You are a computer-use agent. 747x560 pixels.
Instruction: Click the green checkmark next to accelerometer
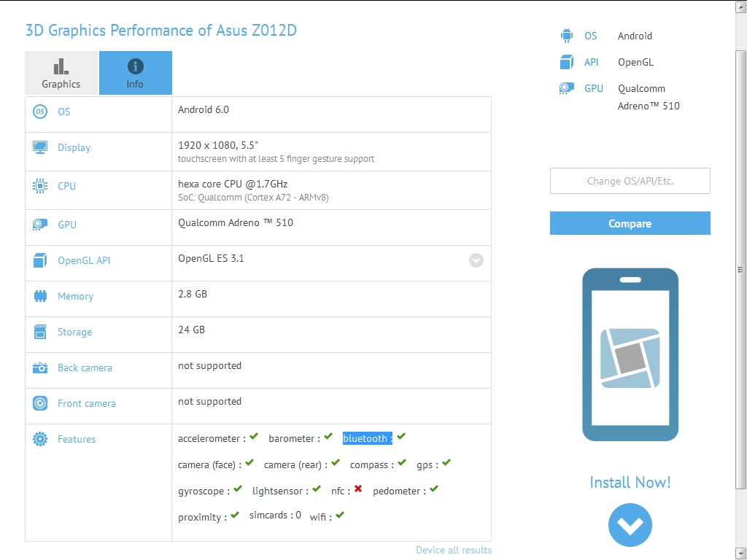pyautogui.click(x=254, y=437)
